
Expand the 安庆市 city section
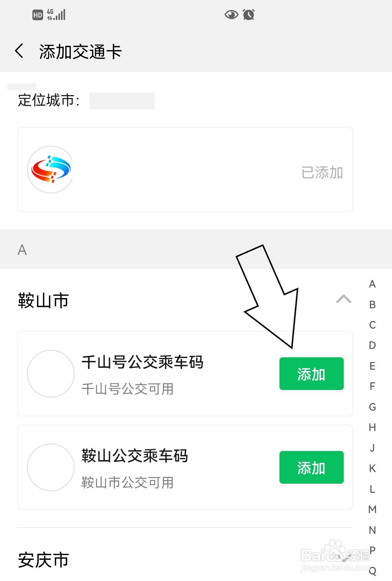point(343,559)
